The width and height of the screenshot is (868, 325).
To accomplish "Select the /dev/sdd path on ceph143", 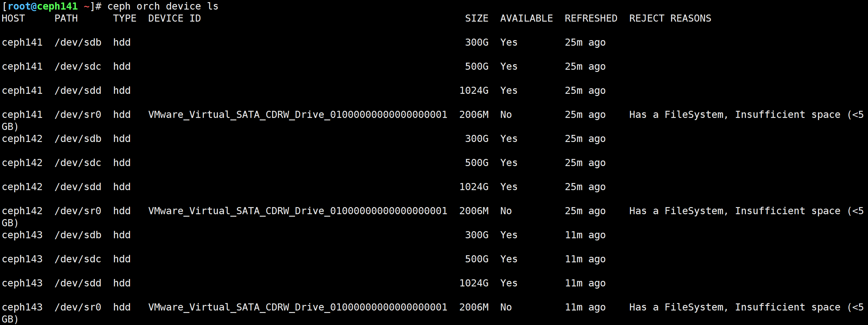I will click(x=78, y=283).
